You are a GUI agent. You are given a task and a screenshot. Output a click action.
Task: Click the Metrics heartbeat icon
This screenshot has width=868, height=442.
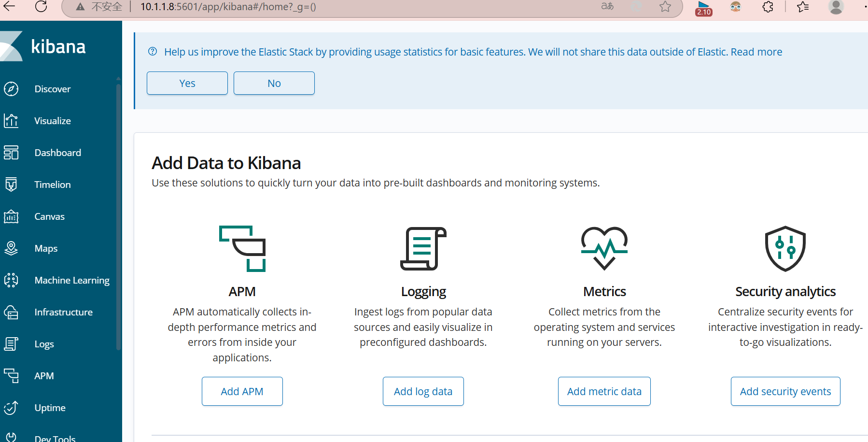604,248
